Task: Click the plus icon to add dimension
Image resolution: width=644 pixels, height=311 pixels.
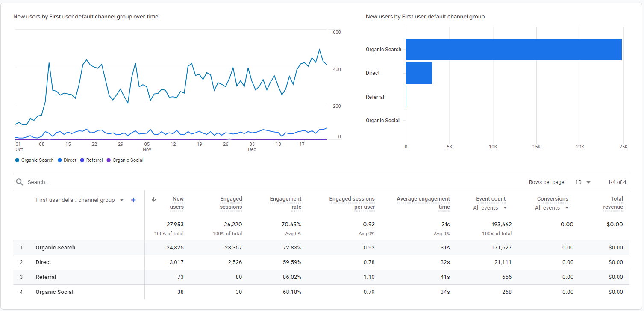Action: 133,200
